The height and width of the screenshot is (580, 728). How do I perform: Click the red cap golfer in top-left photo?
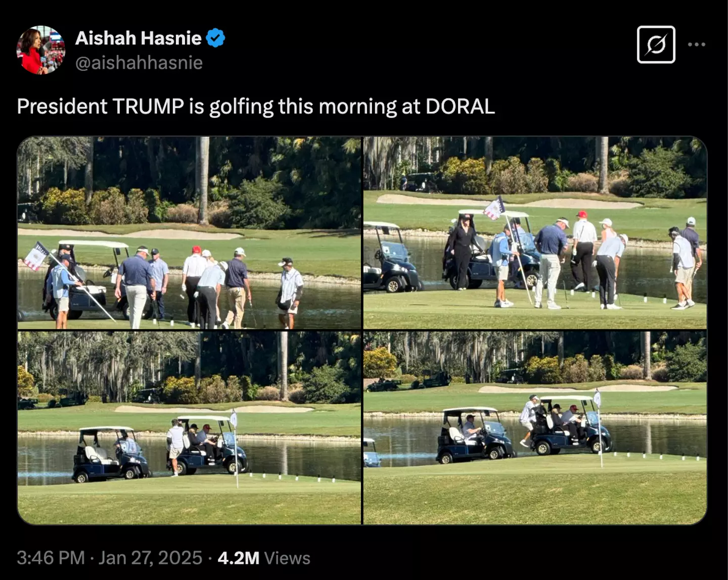tap(194, 285)
